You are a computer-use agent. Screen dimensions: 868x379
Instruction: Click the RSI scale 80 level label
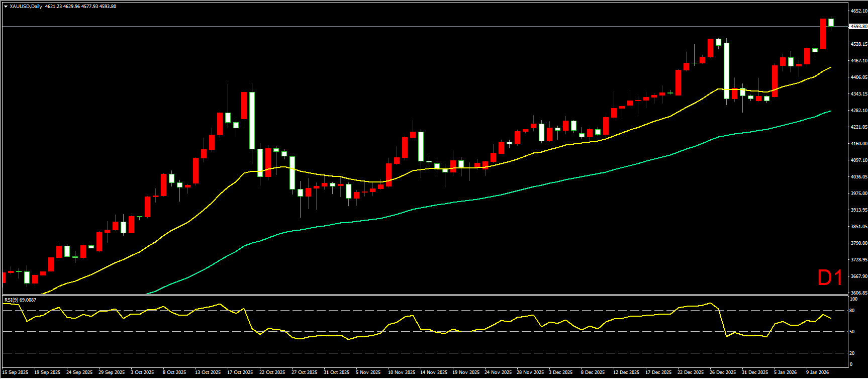tap(852, 311)
